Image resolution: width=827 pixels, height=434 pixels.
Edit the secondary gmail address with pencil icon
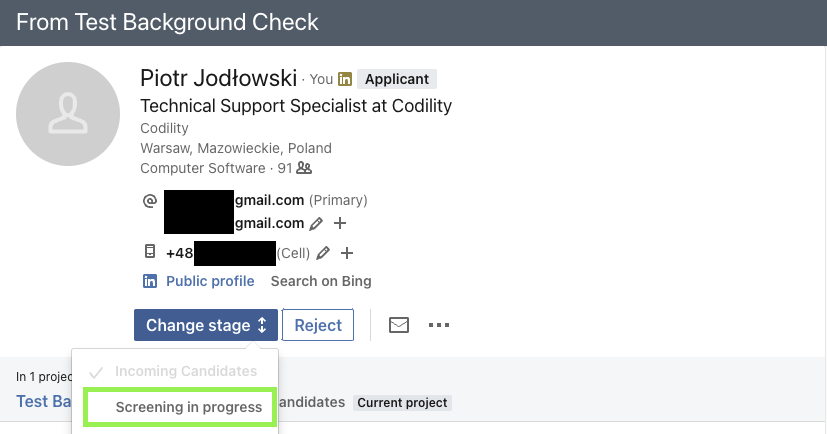click(316, 224)
